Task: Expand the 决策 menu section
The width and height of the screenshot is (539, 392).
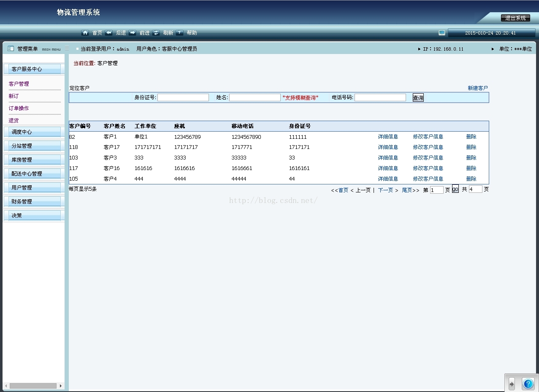Action: pyautogui.click(x=34, y=216)
